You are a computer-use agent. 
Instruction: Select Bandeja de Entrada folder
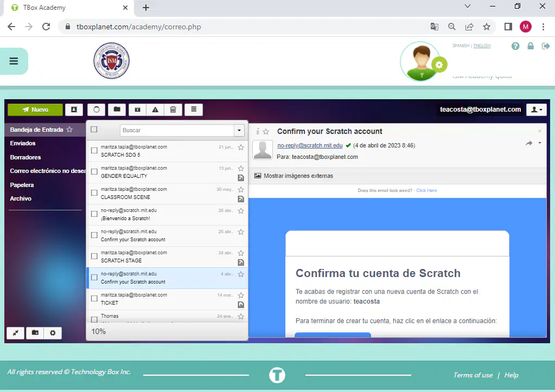pyautogui.click(x=36, y=130)
